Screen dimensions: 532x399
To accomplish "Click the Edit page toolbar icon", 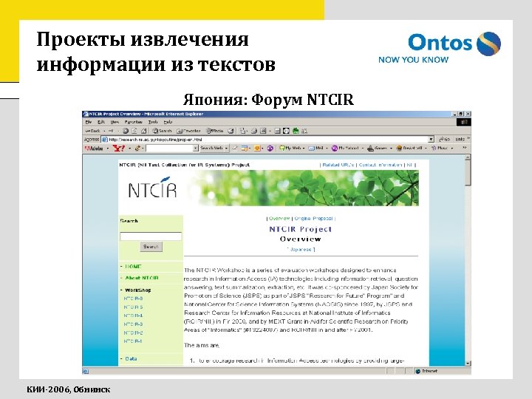I will [x=263, y=131].
